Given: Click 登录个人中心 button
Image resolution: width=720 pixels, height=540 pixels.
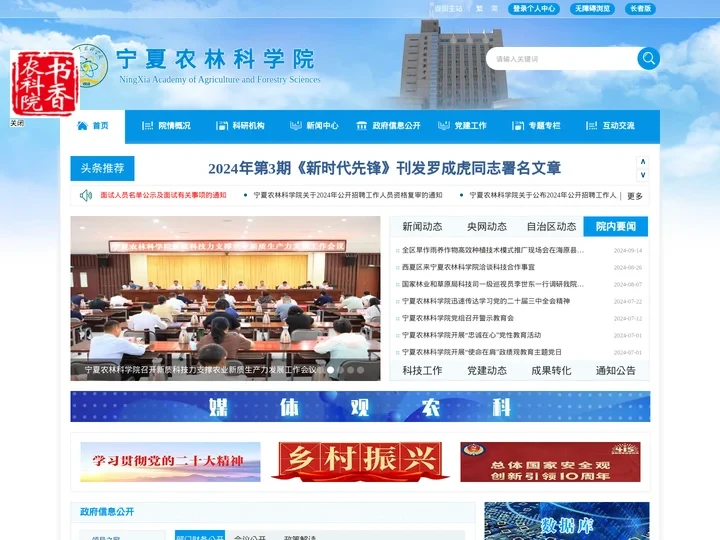Looking at the screenshot, I should click(x=534, y=9).
